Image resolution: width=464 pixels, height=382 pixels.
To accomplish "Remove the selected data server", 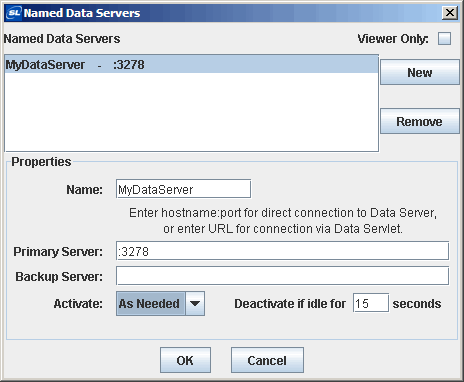I will [x=420, y=121].
